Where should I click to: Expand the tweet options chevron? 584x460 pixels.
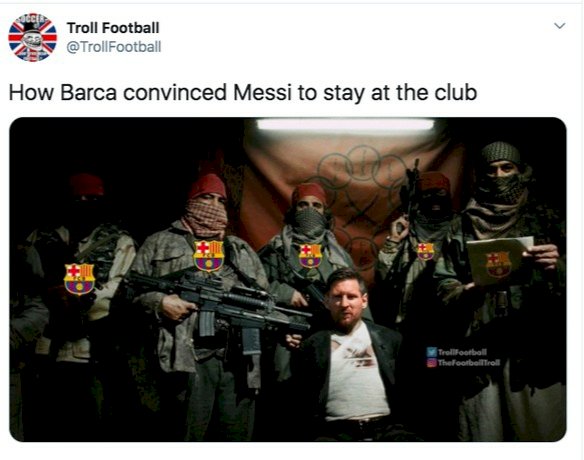click(x=560, y=26)
